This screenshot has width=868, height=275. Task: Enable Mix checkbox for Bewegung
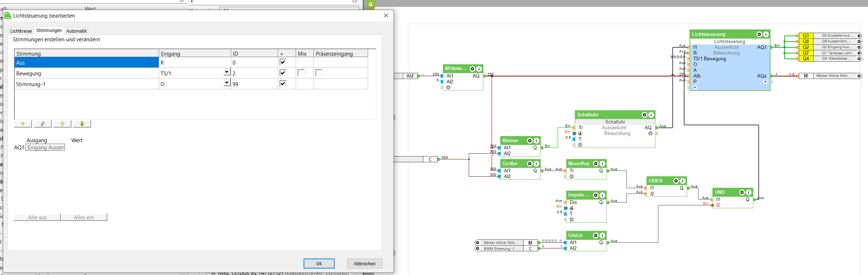(301, 73)
